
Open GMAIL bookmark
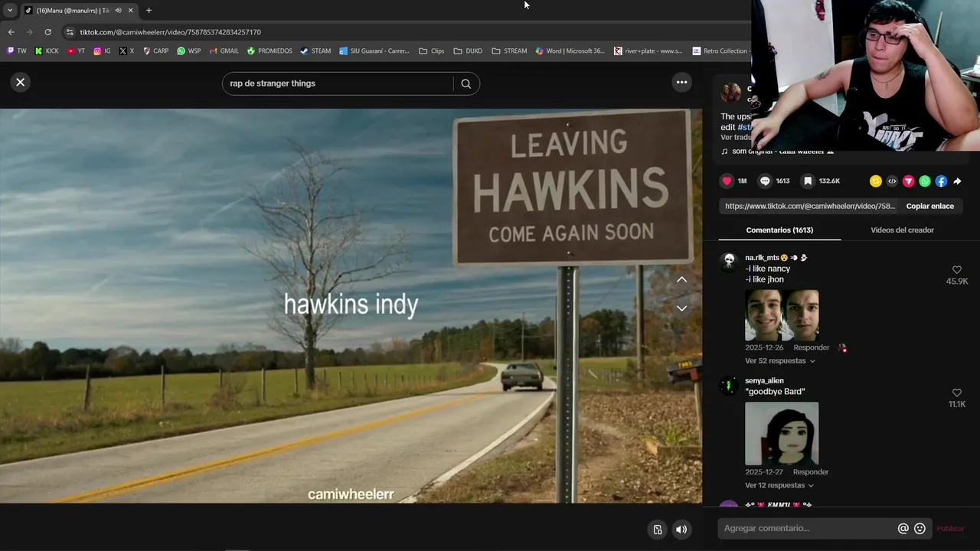(x=224, y=51)
